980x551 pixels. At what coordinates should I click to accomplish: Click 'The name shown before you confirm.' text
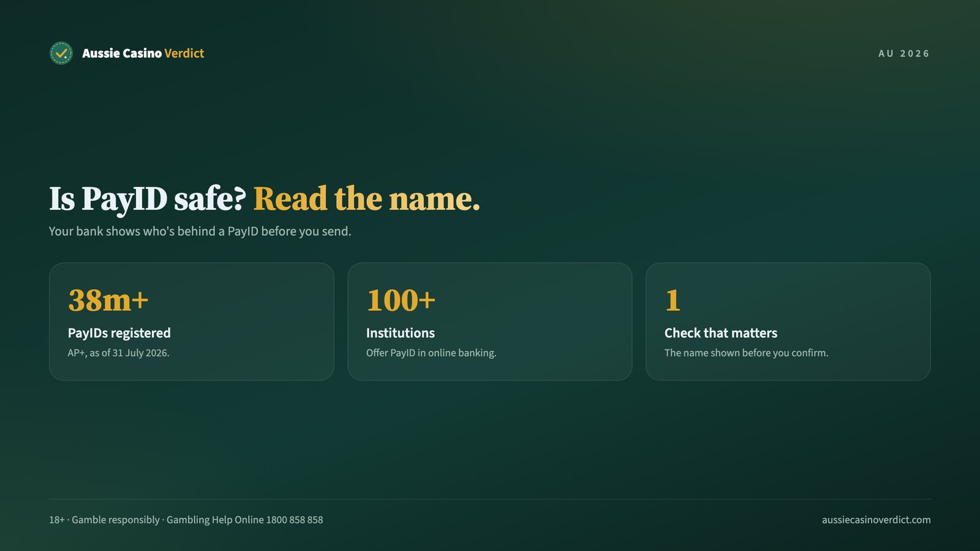pos(746,353)
